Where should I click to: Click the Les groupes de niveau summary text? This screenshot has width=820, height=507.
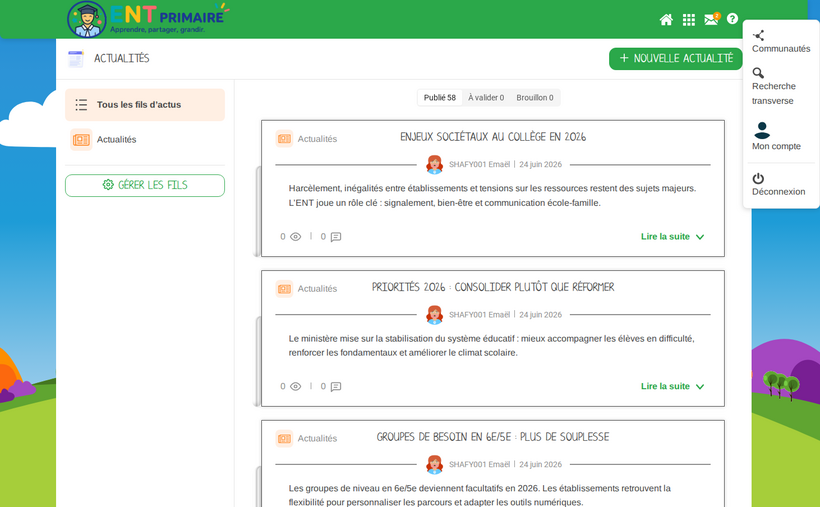pos(480,495)
